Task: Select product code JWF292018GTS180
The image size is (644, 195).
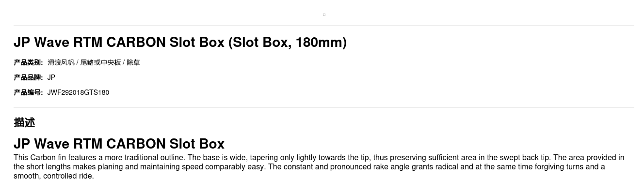Action: pyautogui.click(x=78, y=92)
